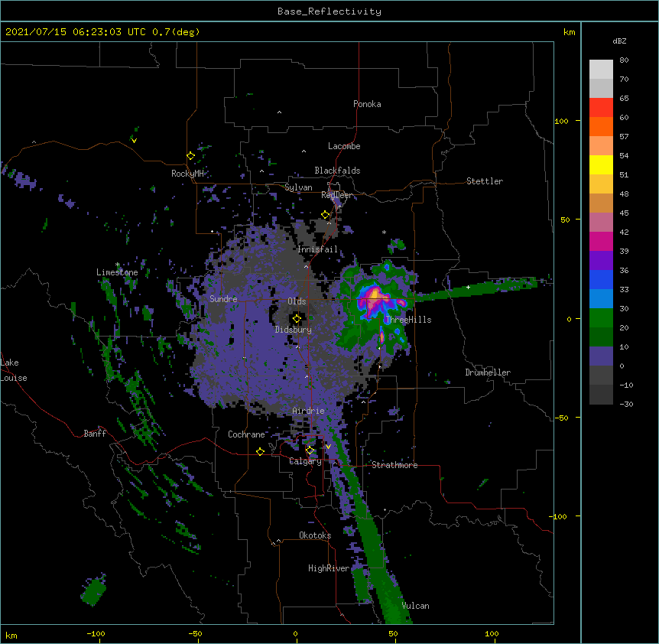Click the HighRiver label

click(x=329, y=568)
